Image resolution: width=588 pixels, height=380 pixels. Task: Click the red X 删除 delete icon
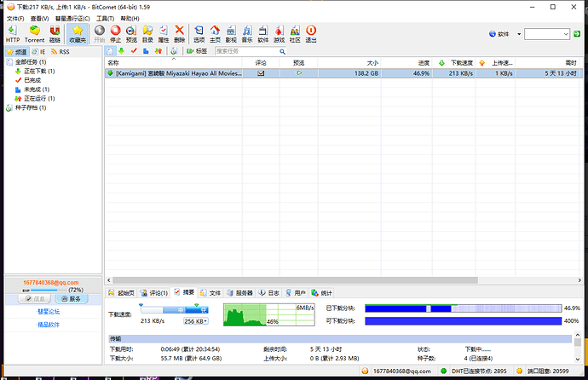click(180, 34)
